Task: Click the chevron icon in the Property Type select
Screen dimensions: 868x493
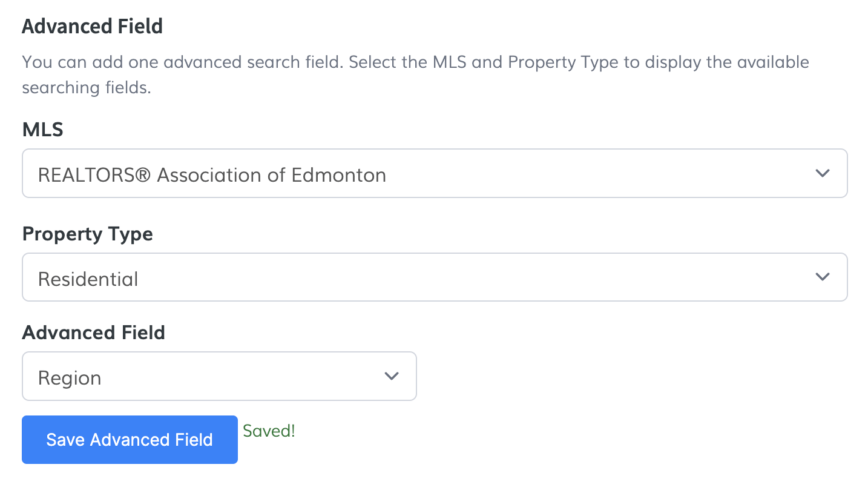Action: (x=822, y=277)
